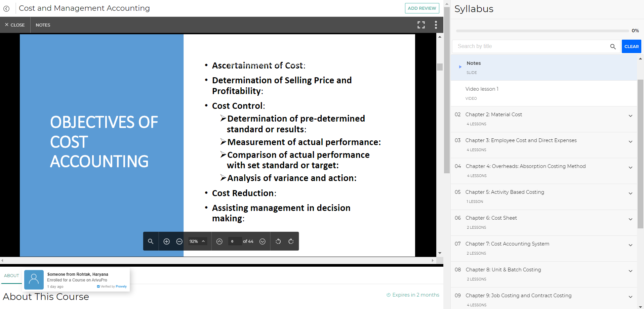Click the search magnifier icon in Syllabus
This screenshot has width=644, height=309.
point(613,47)
